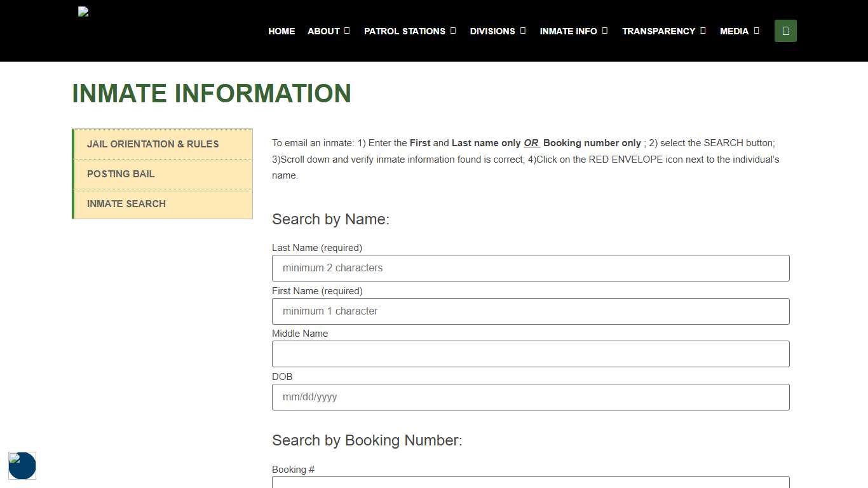868x488 pixels.
Task: Select TRANSPARENCY in the navigation bar
Action: point(659,30)
